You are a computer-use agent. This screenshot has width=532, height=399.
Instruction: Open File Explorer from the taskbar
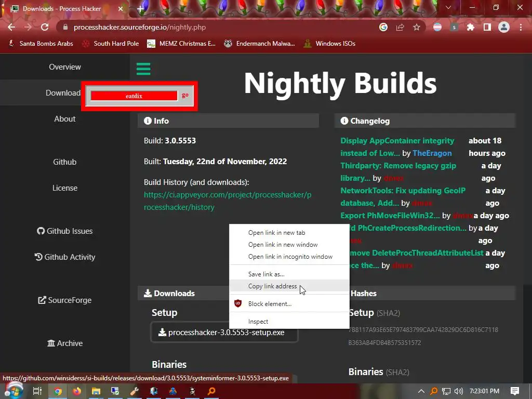click(x=96, y=391)
